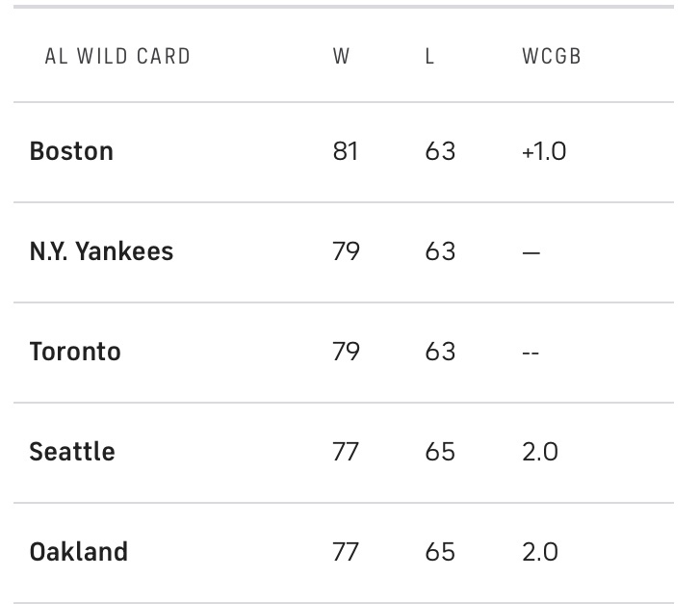This screenshot has height=604, width=700.
Task: Open the Boston team link
Action: click(x=71, y=151)
